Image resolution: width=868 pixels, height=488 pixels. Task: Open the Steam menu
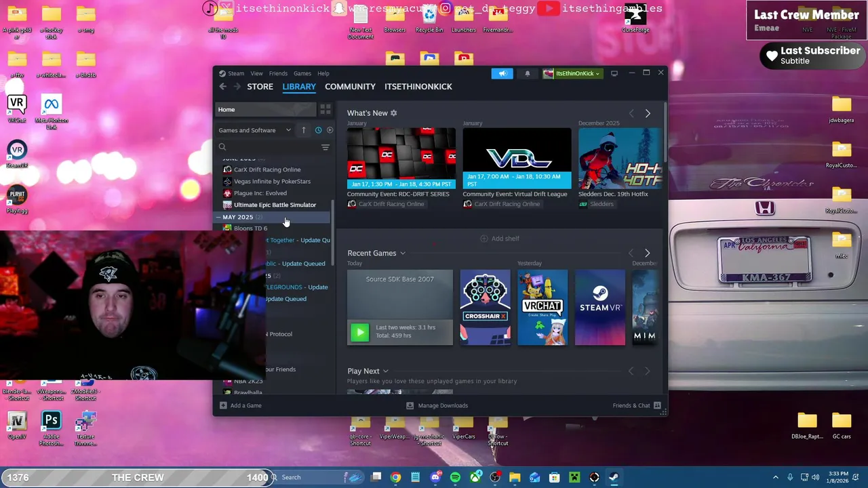point(236,73)
